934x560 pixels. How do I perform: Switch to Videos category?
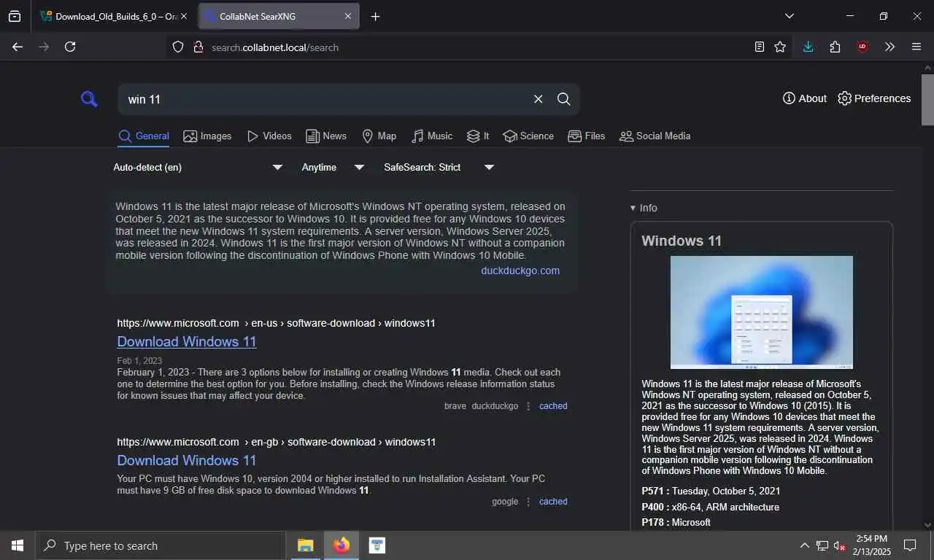269,136
